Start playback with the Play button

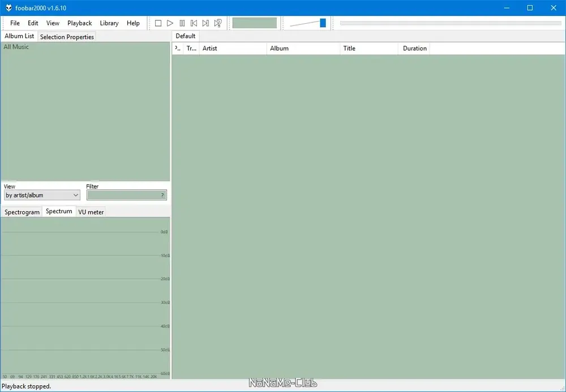[170, 23]
